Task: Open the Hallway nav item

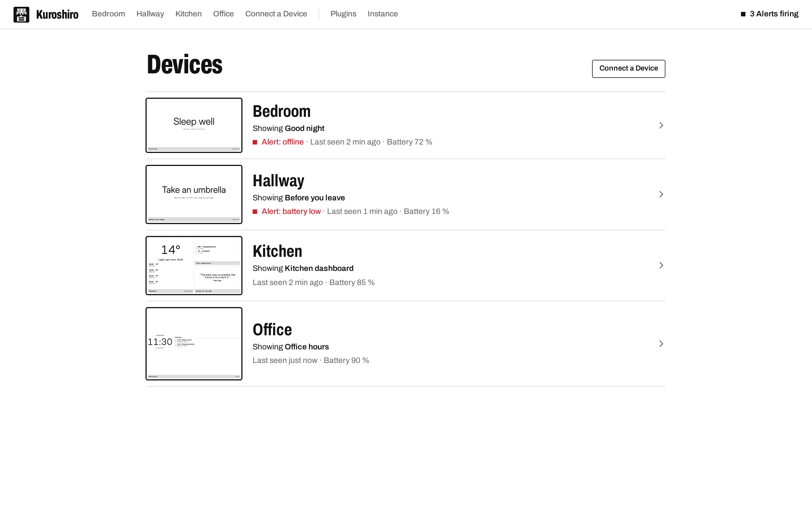Action: pyautogui.click(x=150, y=14)
